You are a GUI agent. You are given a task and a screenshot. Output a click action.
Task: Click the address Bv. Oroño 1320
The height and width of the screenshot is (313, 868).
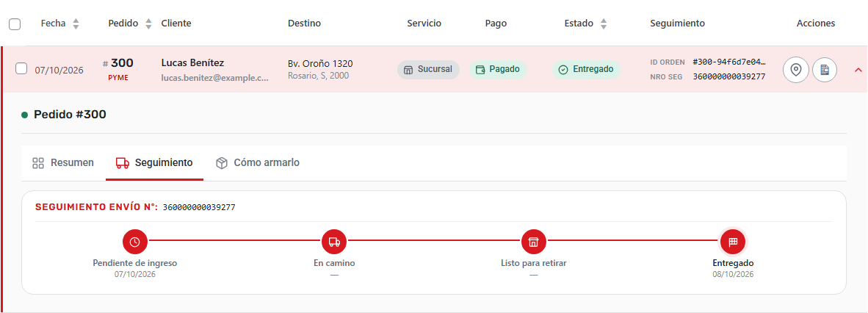point(320,63)
